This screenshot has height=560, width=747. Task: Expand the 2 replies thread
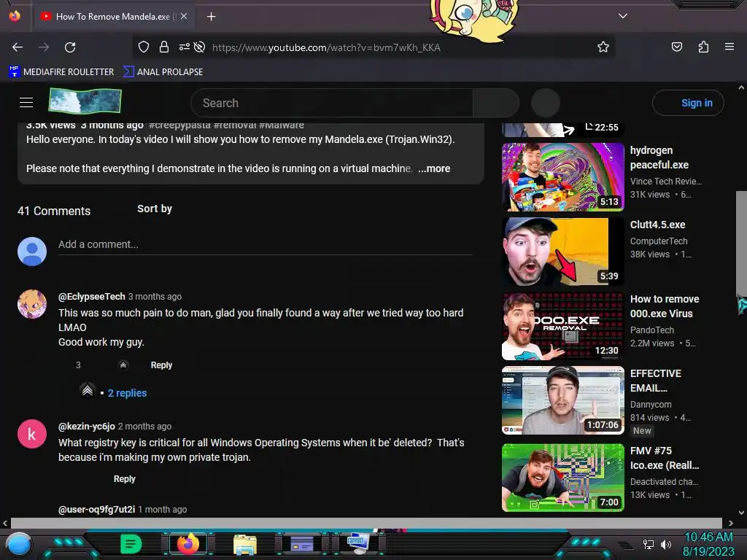[127, 393]
